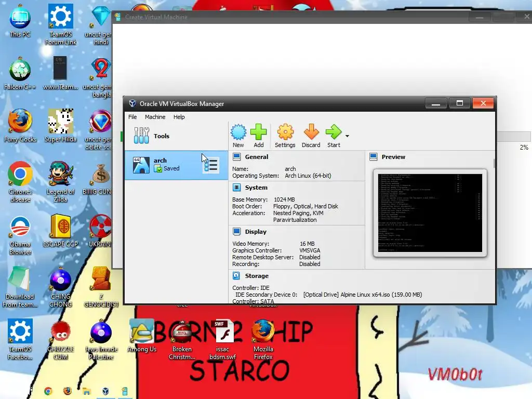
Task: Select the Mozilla Firefox desktop icon
Action: 263,340
